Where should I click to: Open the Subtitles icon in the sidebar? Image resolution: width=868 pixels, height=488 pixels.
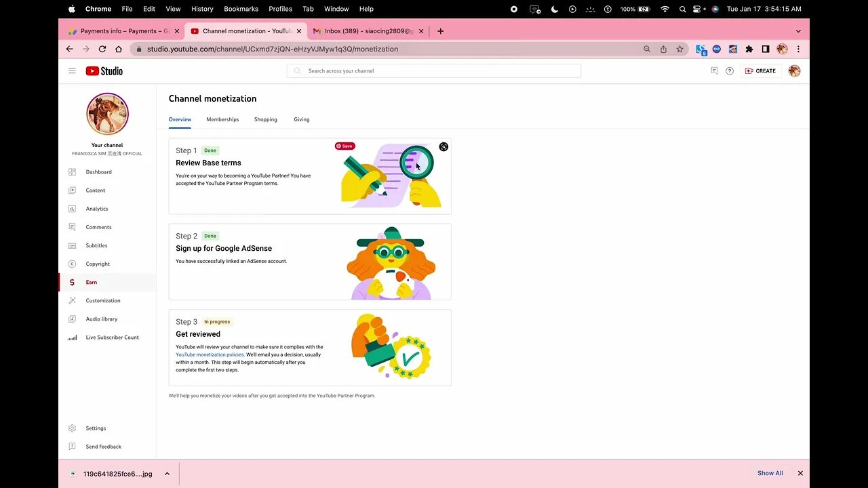[72, 245]
